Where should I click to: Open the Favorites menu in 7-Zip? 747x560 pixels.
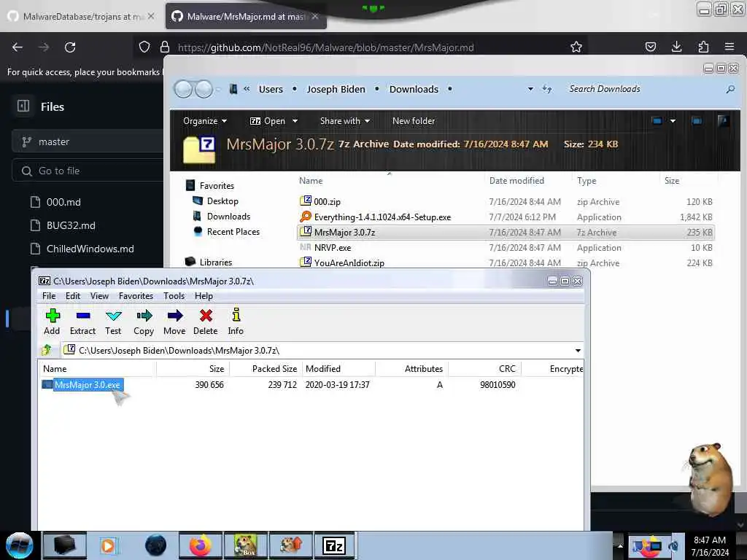[x=136, y=296]
